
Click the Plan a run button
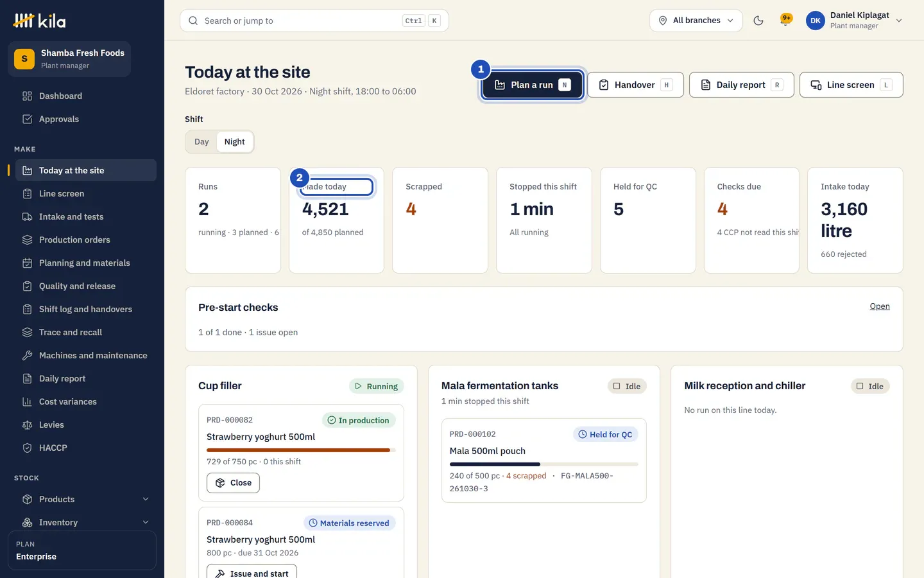tap(533, 85)
